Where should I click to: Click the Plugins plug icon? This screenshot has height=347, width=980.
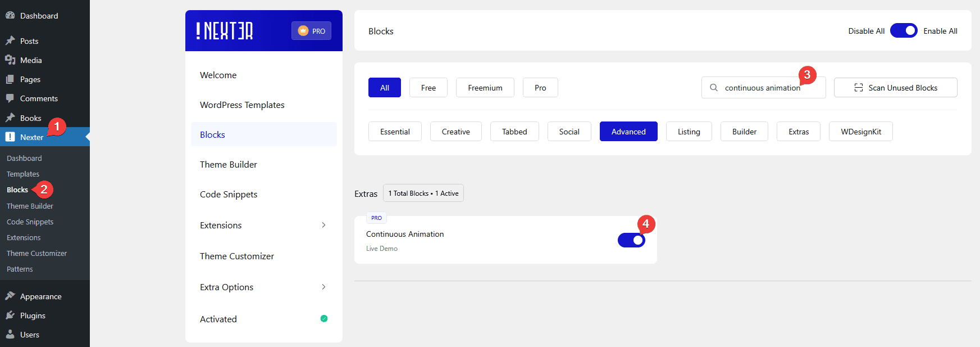10,315
